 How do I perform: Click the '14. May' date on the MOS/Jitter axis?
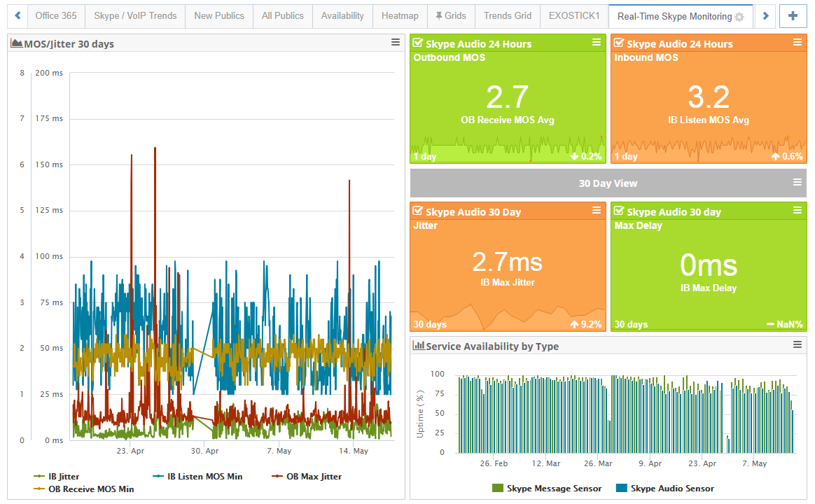354,451
